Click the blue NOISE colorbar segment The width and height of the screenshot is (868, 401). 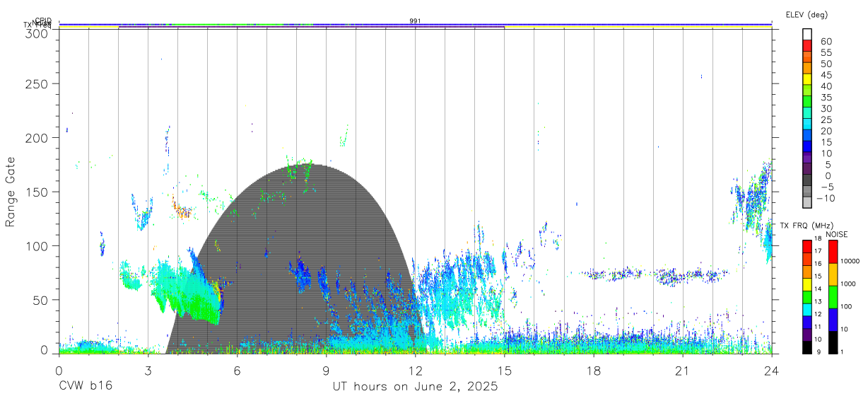[833, 320]
